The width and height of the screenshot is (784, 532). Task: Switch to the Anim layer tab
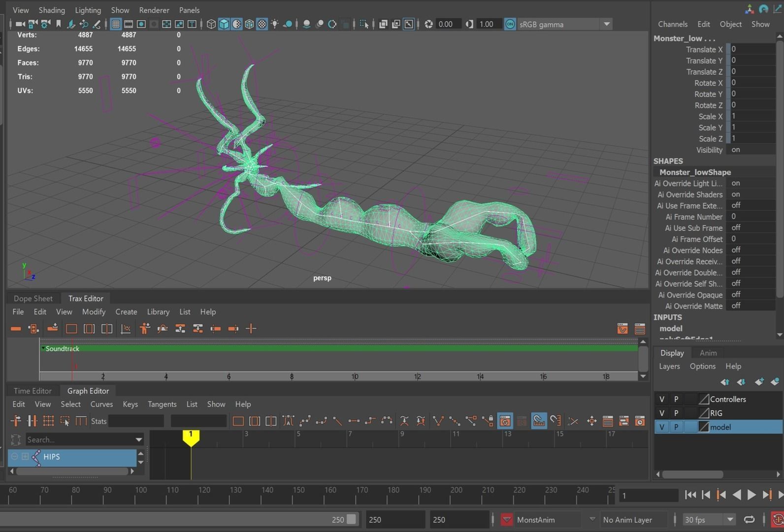(x=708, y=353)
